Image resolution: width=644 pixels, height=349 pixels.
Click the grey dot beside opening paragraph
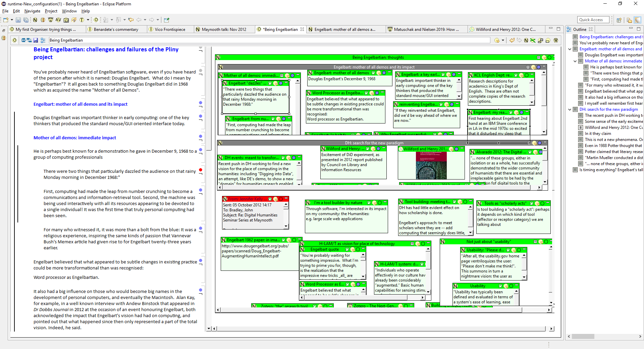[x=201, y=70]
